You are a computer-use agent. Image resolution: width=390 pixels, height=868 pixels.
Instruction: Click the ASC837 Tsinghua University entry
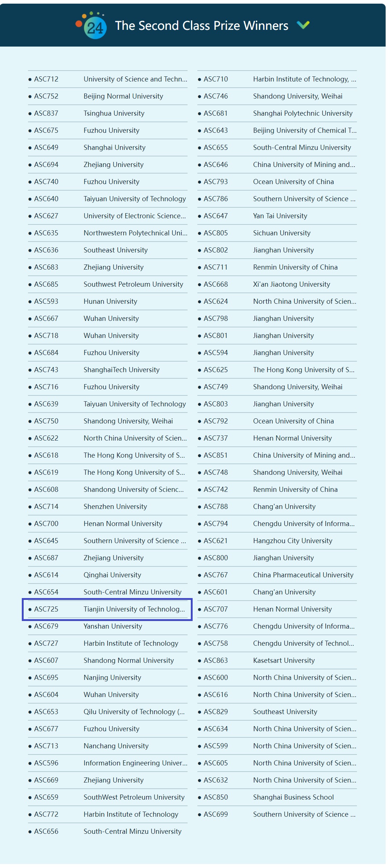[108, 113]
